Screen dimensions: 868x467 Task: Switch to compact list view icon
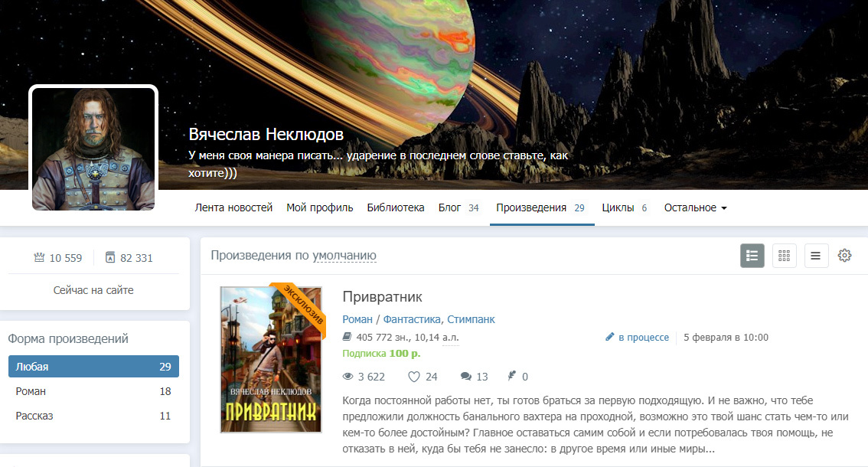[x=816, y=256]
